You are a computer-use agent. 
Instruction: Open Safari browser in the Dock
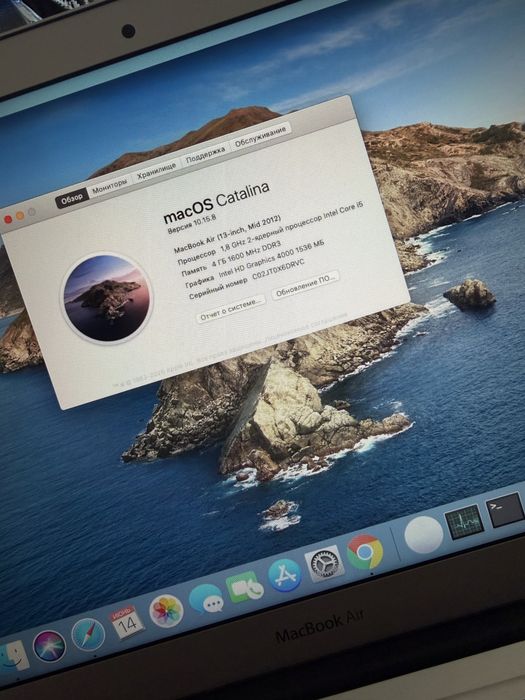88,634
